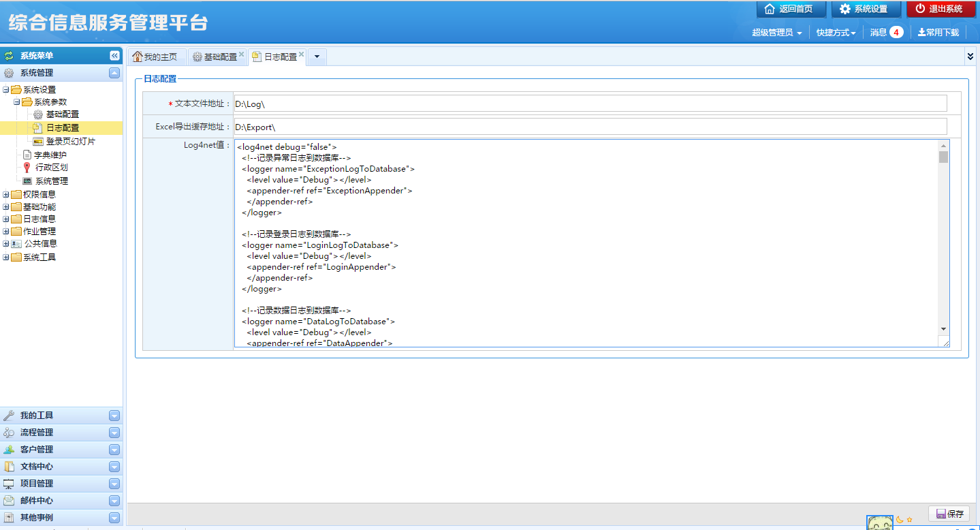The width and height of the screenshot is (980, 530).
Task: Open the 超级管理员 user dropdown
Action: click(776, 32)
